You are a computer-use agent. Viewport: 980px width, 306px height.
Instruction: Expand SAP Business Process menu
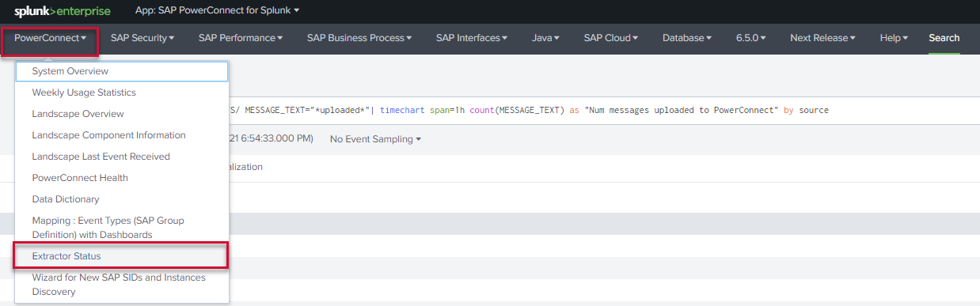coord(359,38)
